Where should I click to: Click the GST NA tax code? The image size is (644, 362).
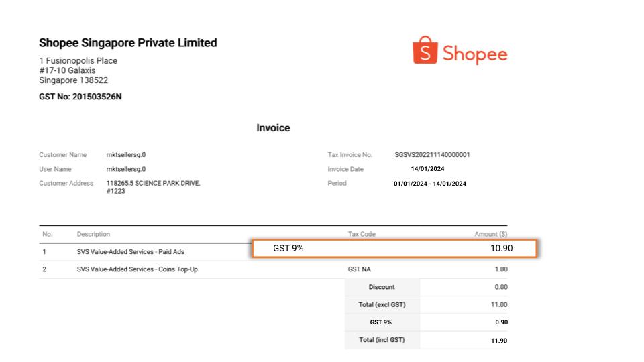tap(359, 269)
